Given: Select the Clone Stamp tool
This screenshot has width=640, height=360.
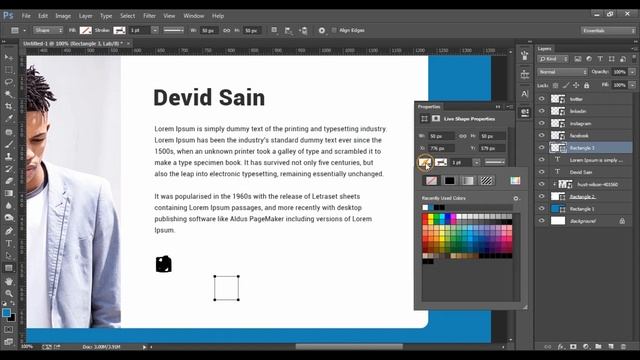Looking at the screenshot, I should point(9,157).
